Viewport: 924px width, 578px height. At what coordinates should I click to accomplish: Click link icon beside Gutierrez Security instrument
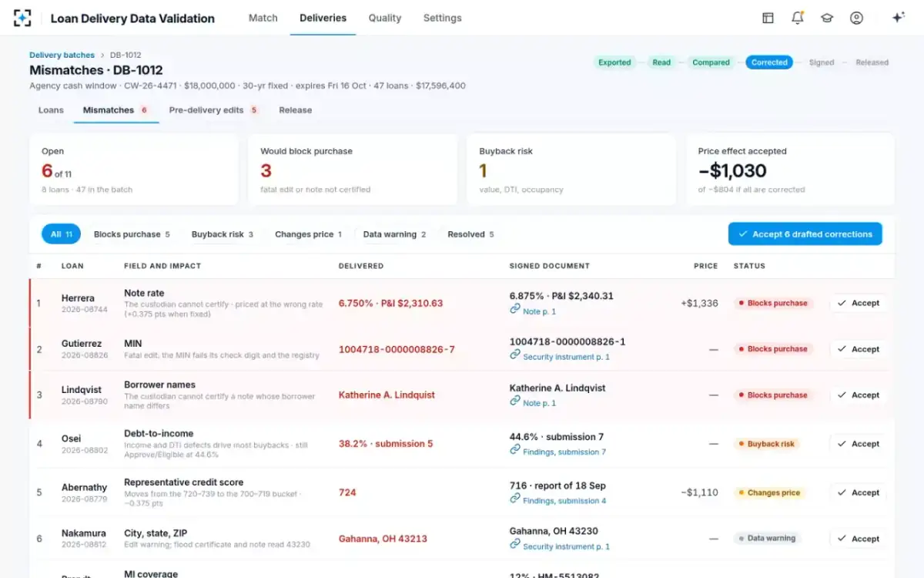(514, 355)
